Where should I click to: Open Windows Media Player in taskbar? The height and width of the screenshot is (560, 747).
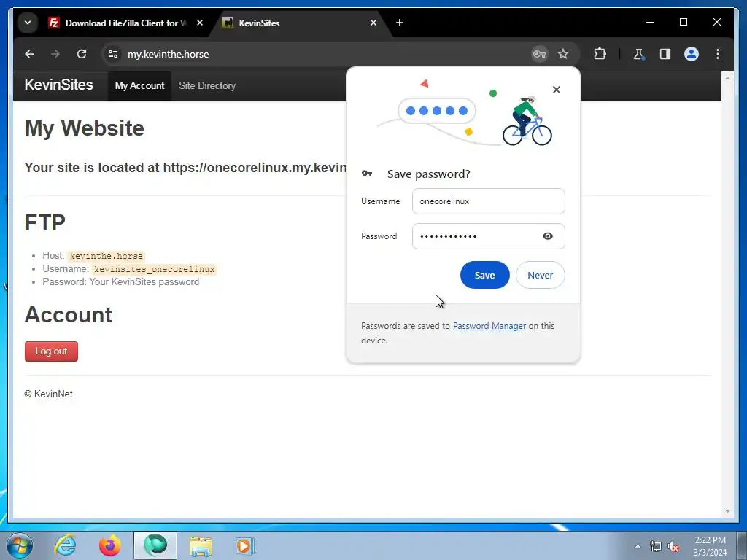245,545
